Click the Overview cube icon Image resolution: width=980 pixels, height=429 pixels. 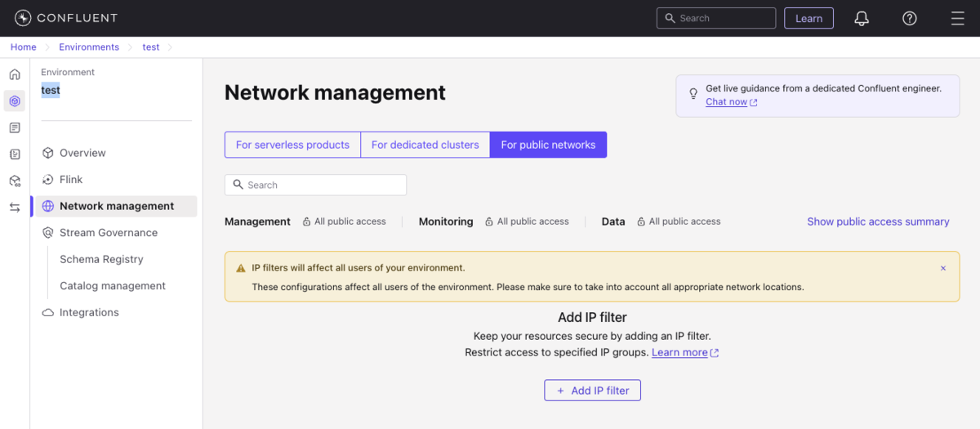point(48,153)
